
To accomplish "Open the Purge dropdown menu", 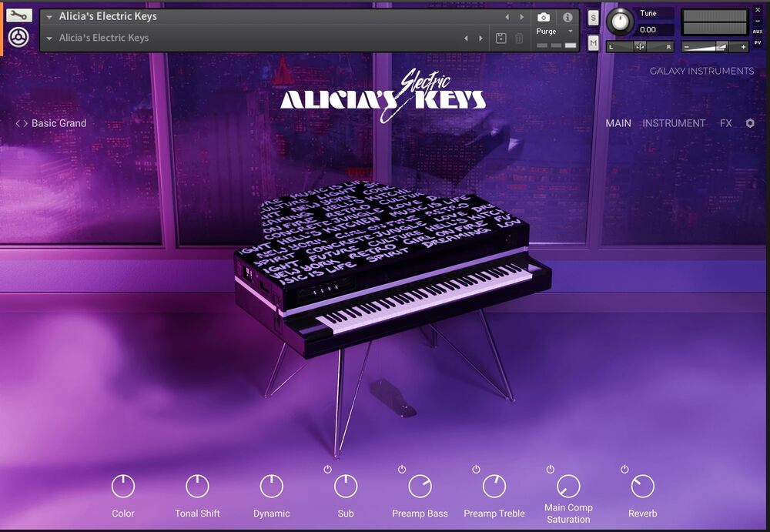I will [x=570, y=32].
